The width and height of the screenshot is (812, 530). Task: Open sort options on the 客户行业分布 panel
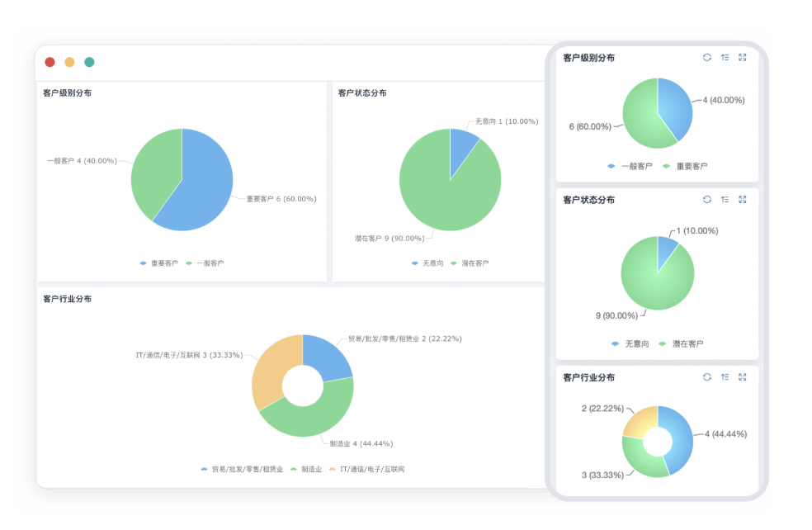point(724,377)
